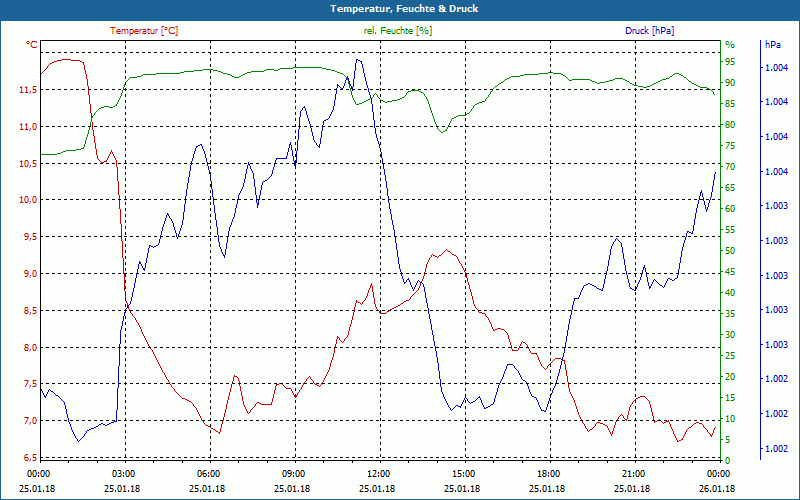The height and width of the screenshot is (500, 800).
Task: Click the green 70 humidity axis value
Action: coord(730,167)
